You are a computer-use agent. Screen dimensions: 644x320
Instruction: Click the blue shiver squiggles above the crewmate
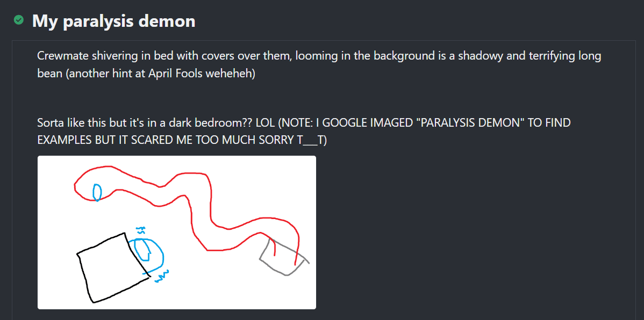click(x=141, y=231)
